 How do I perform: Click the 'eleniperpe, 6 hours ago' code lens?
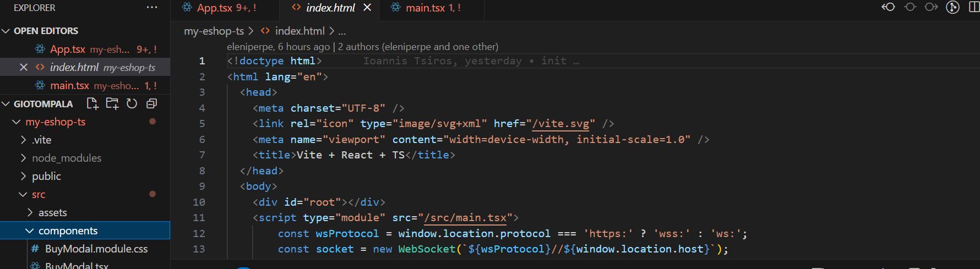click(278, 47)
